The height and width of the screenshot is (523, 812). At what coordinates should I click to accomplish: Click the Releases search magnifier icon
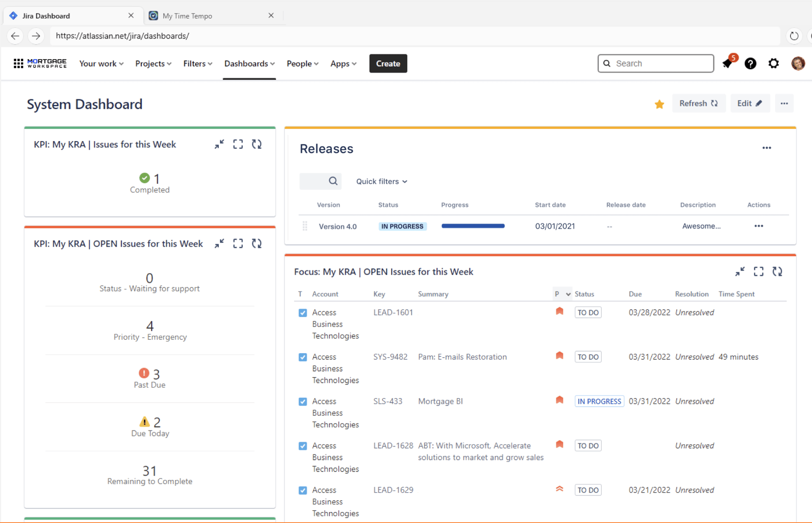point(333,181)
